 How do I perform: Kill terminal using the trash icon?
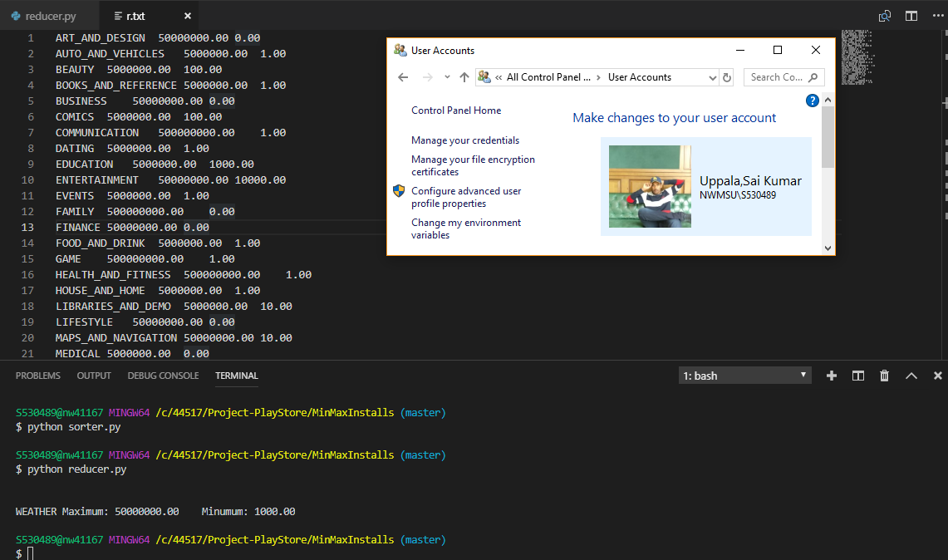[x=885, y=376]
